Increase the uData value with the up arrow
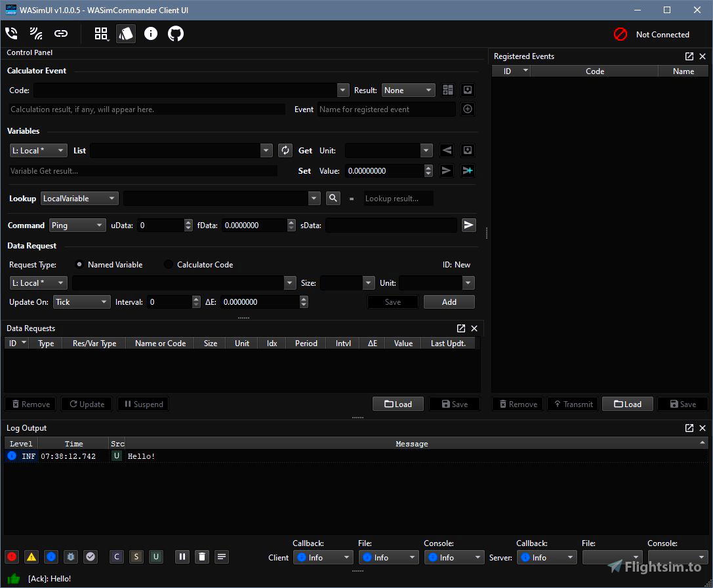713x588 pixels. point(188,222)
